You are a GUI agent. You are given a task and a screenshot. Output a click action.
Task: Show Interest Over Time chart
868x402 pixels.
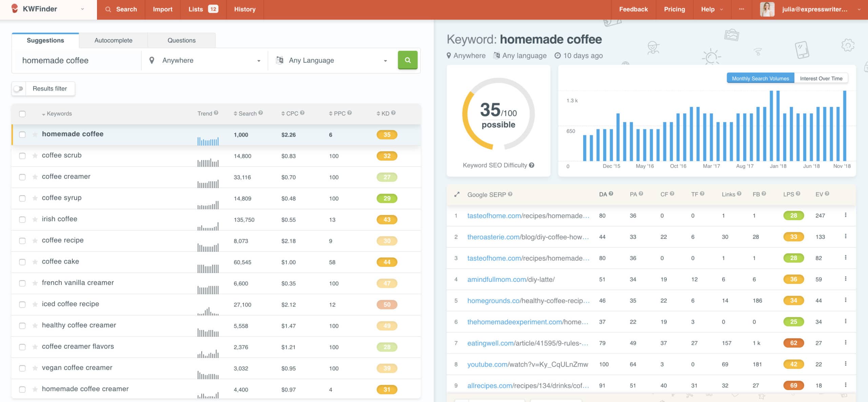pyautogui.click(x=821, y=78)
